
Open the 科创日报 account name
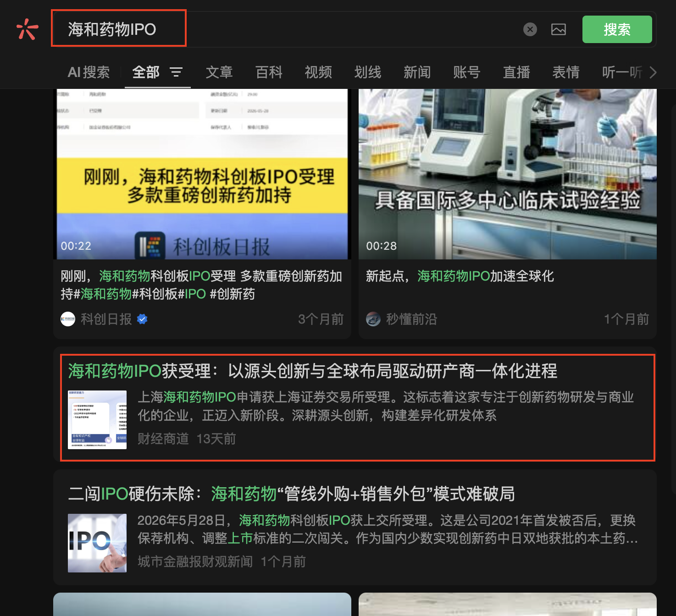tap(106, 319)
